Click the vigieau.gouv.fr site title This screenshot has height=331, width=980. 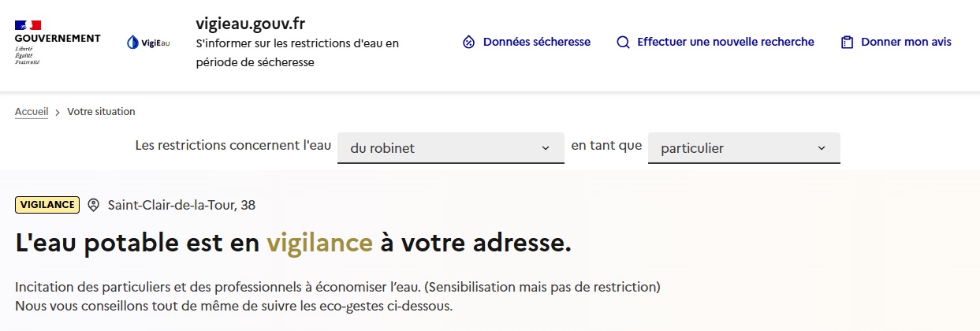pos(250,24)
